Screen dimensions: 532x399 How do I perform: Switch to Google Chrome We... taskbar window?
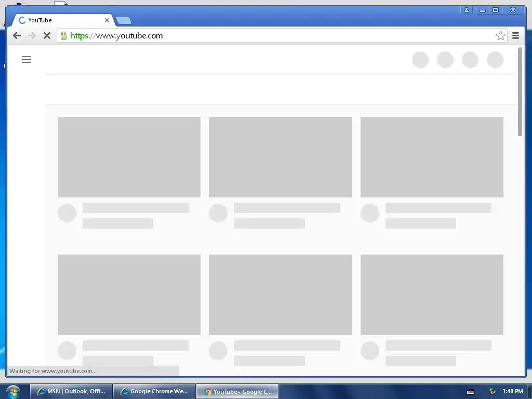click(154, 391)
